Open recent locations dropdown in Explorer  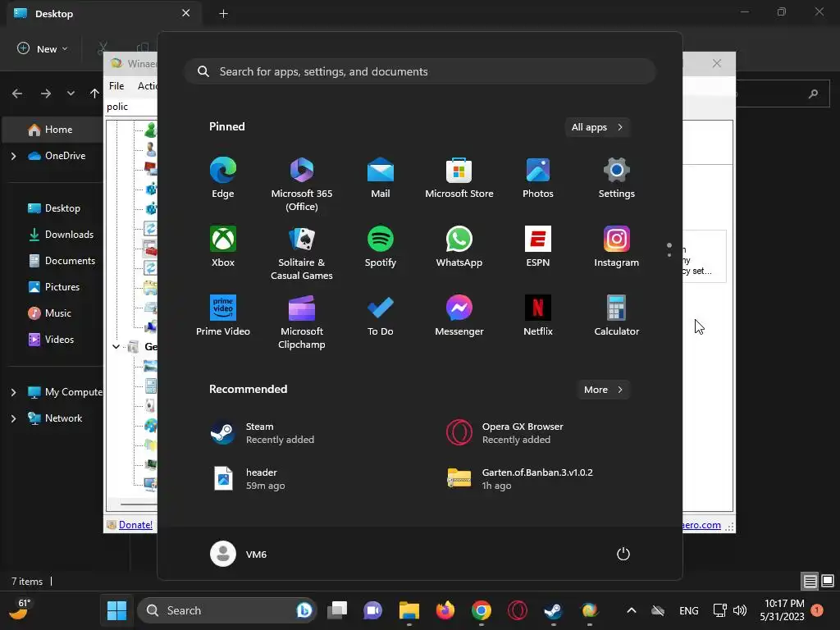[71, 94]
